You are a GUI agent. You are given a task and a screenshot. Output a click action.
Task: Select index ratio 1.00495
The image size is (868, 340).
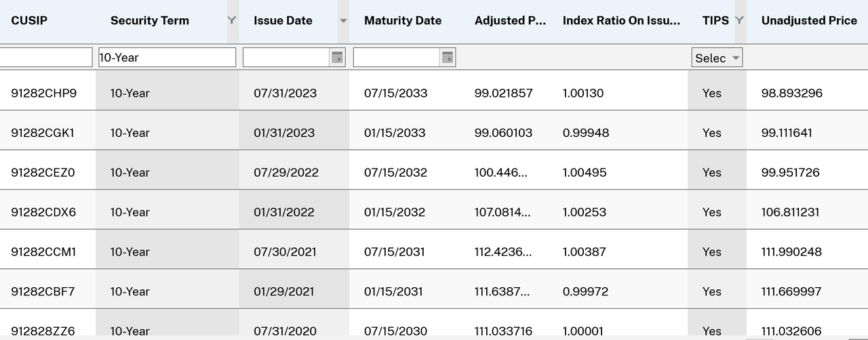[x=585, y=172]
